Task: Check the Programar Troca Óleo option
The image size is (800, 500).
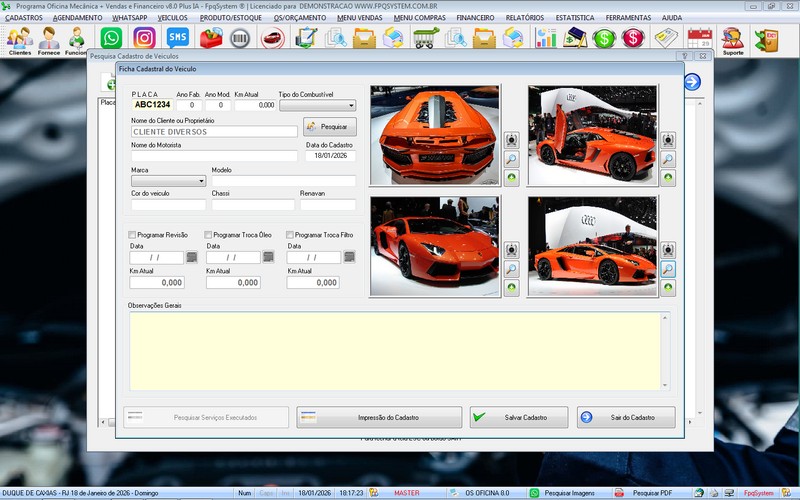Action: (x=209, y=235)
